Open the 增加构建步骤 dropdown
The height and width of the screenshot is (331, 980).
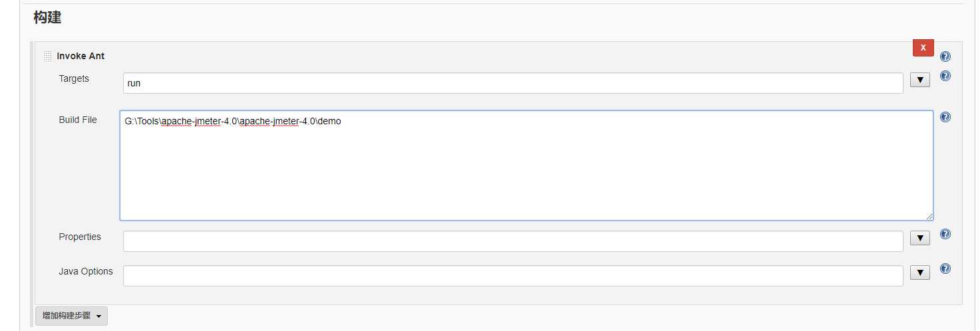[x=71, y=316]
